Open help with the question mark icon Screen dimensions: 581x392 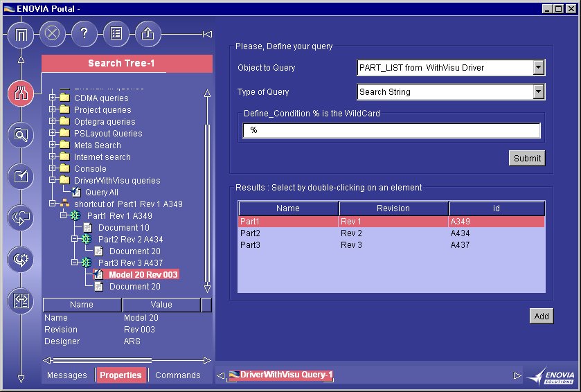click(x=84, y=34)
